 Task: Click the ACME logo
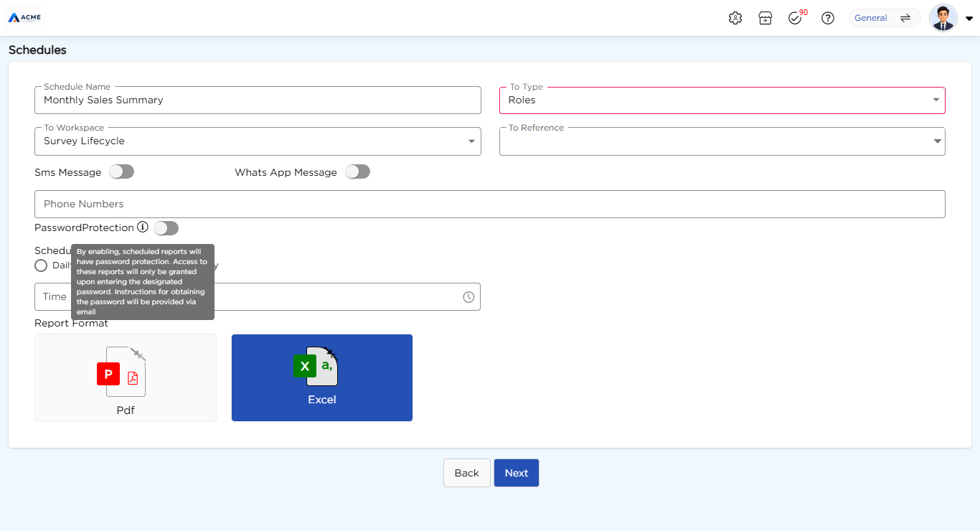(x=25, y=17)
